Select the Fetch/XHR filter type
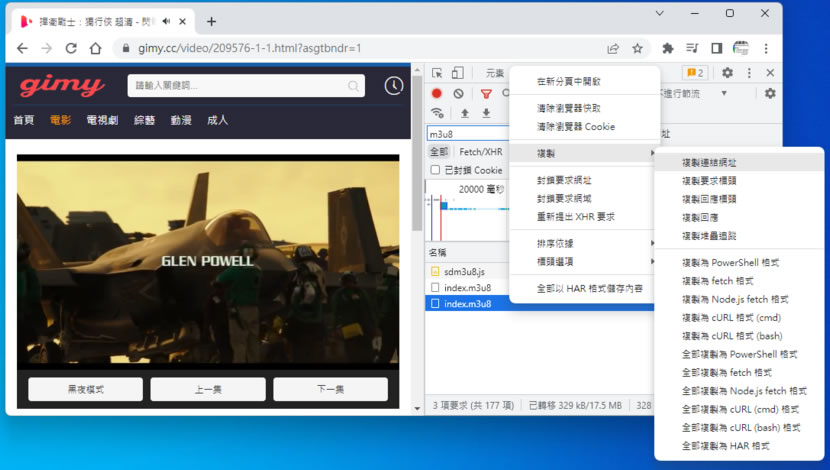830x470 pixels. click(x=481, y=152)
